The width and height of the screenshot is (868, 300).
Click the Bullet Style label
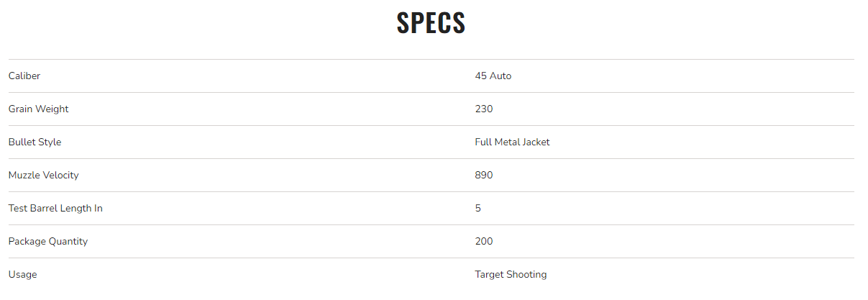point(35,142)
